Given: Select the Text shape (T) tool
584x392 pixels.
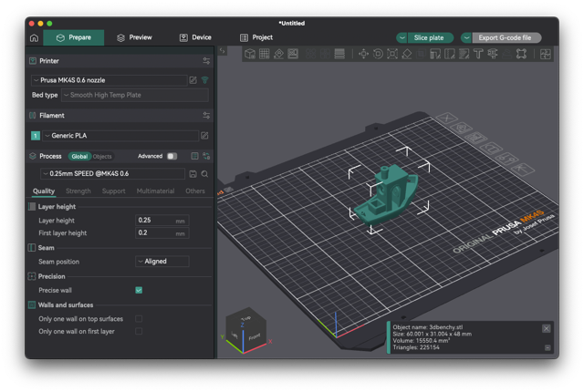Looking at the screenshot, I should click(478, 54).
